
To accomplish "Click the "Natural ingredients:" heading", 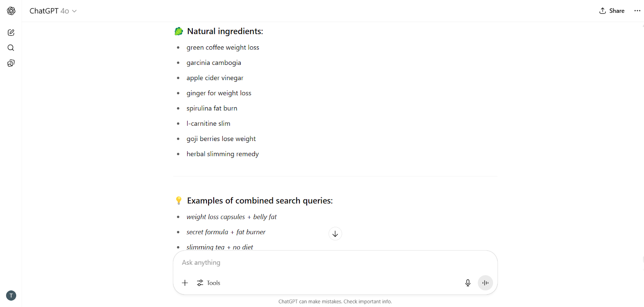I will pyautogui.click(x=225, y=31).
